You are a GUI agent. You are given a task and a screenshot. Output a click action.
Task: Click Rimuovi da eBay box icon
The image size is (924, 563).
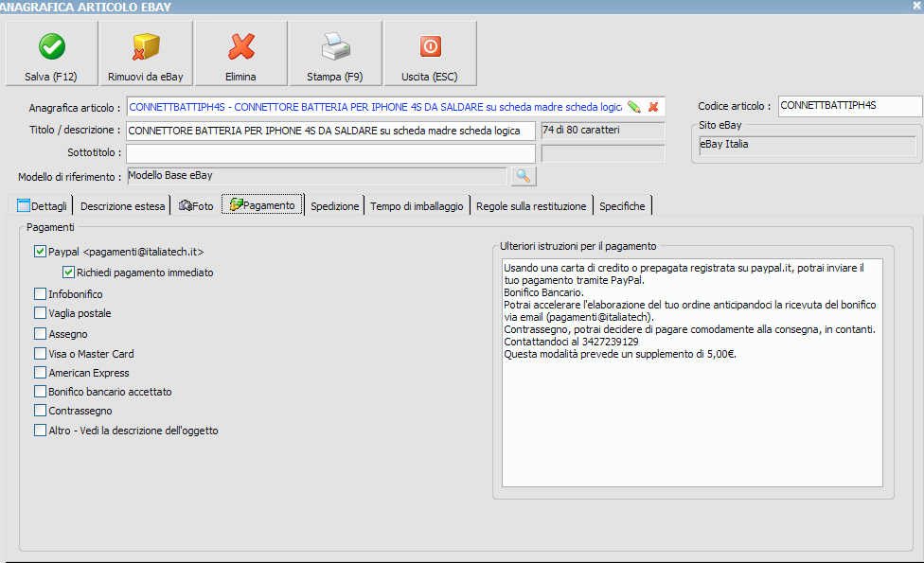click(x=146, y=54)
